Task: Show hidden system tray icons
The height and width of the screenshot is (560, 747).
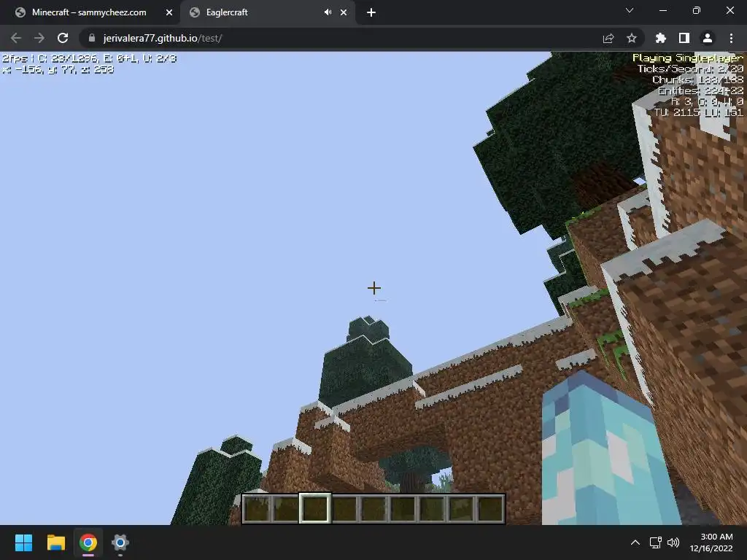Action: coord(635,542)
